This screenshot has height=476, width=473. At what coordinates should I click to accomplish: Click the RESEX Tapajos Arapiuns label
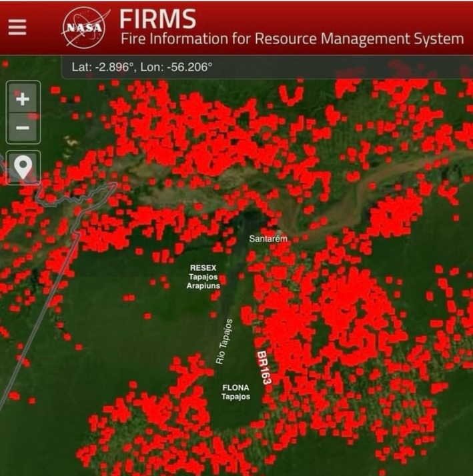203,277
